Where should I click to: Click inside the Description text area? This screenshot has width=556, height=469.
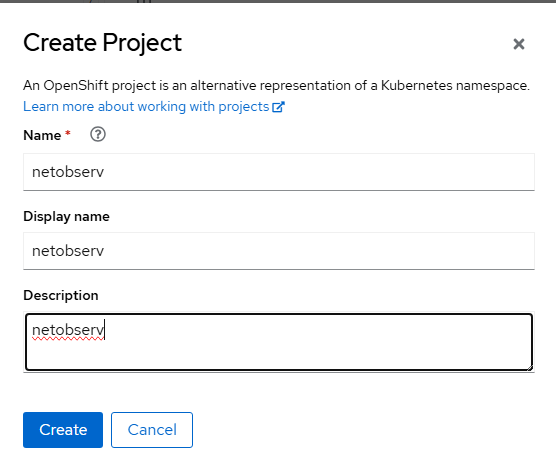coord(279,342)
